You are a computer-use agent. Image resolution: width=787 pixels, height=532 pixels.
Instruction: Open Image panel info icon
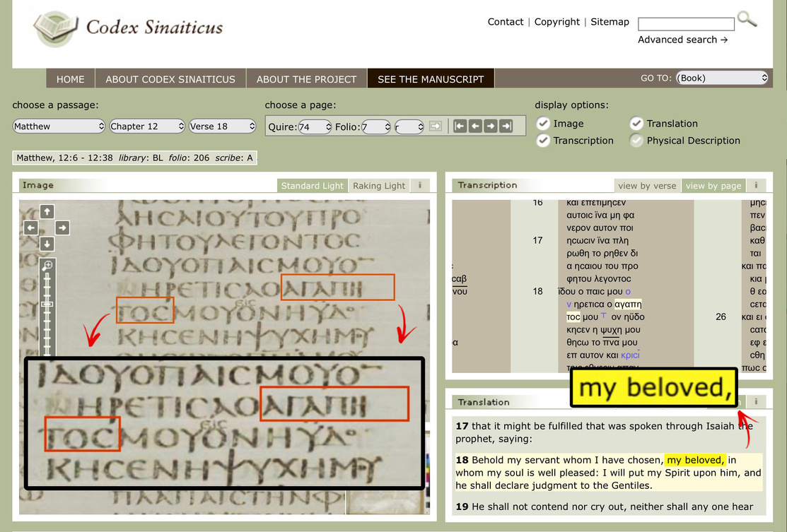pyautogui.click(x=420, y=186)
